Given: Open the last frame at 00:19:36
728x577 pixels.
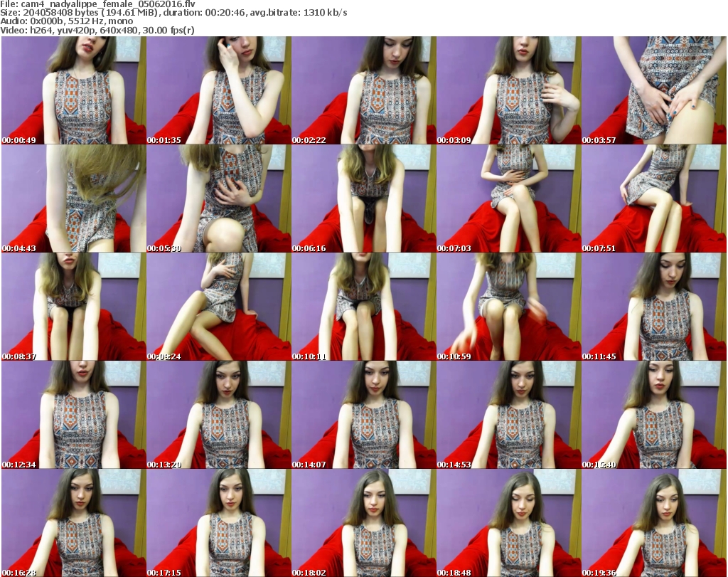Looking at the screenshot, I should pyautogui.click(x=654, y=523).
